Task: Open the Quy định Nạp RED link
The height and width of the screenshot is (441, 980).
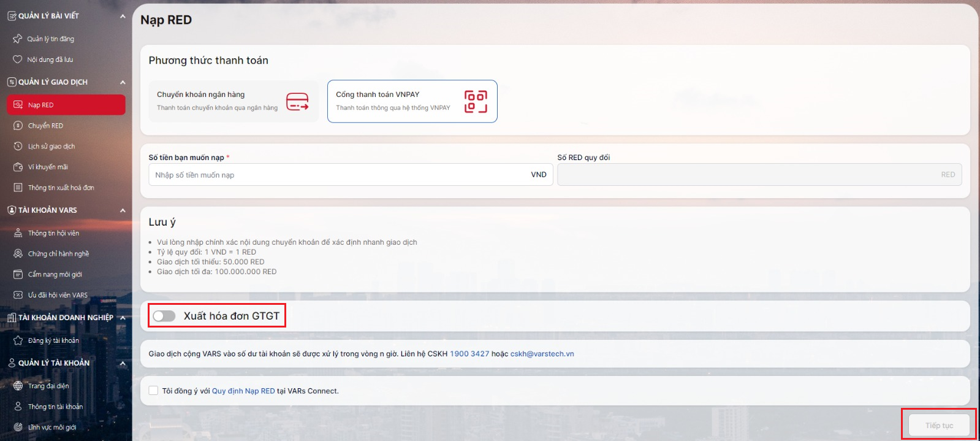Action: coord(243,391)
